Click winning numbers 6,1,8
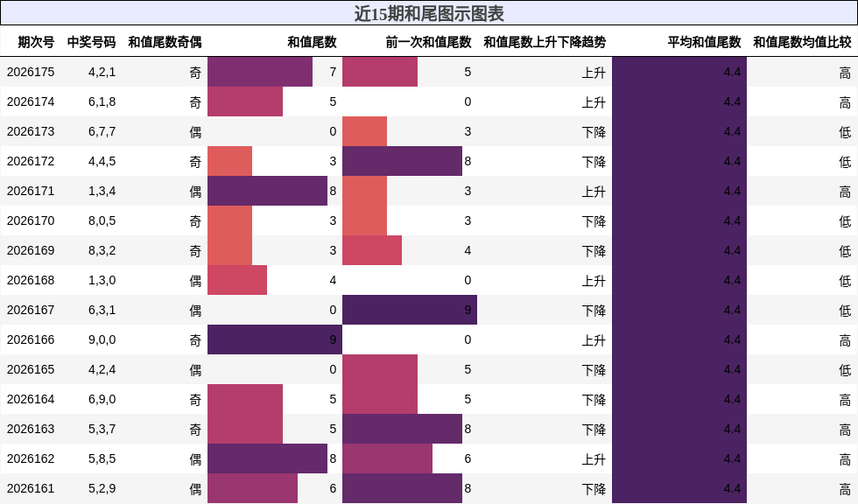Viewport: 858px width, 504px height. [102, 101]
